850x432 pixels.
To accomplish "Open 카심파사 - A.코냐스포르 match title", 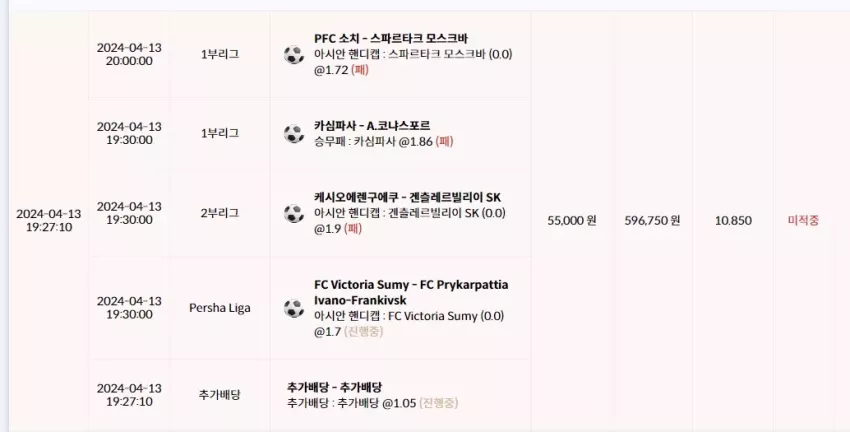I will [x=372, y=126].
